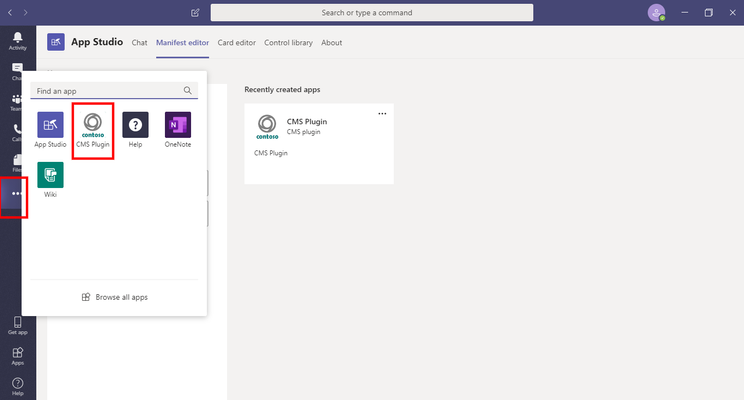Click the Find an app search field

click(x=114, y=91)
